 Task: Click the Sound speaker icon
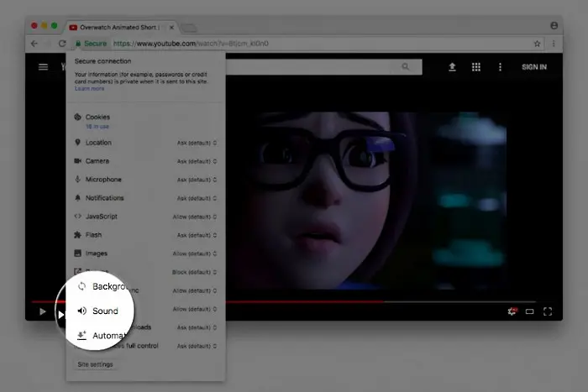pyautogui.click(x=81, y=311)
